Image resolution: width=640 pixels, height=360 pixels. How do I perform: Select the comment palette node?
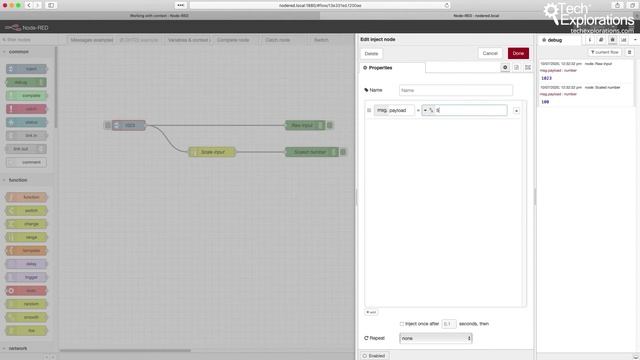(27, 162)
